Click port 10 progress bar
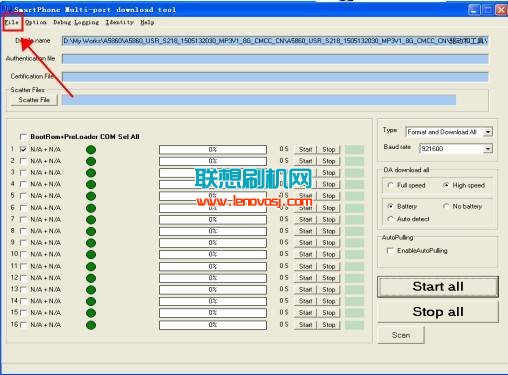Image resolution: width=508 pixels, height=375 pixels. click(x=213, y=255)
